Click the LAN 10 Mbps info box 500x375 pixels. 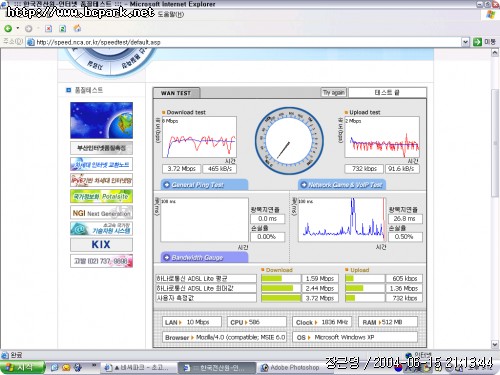point(192,322)
